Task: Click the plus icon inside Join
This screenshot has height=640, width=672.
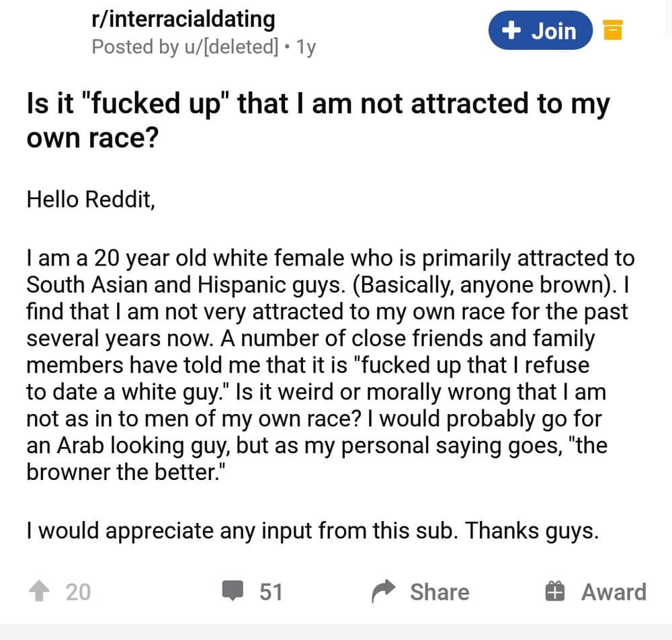Action: coord(511,30)
